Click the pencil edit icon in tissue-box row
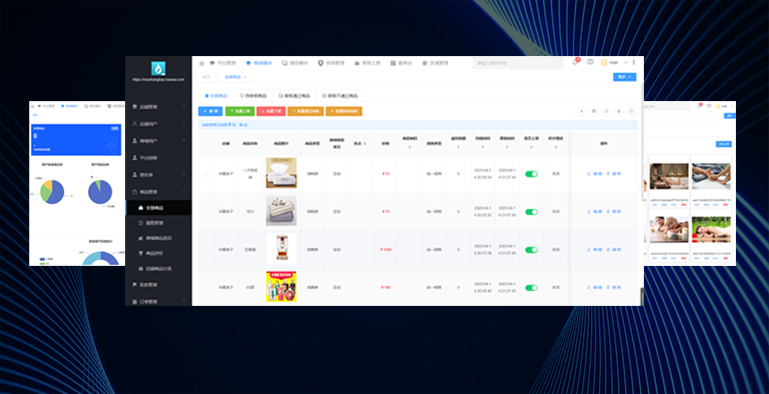Image resolution: width=769 pixels, height=394 pixels. click(589, 174)
